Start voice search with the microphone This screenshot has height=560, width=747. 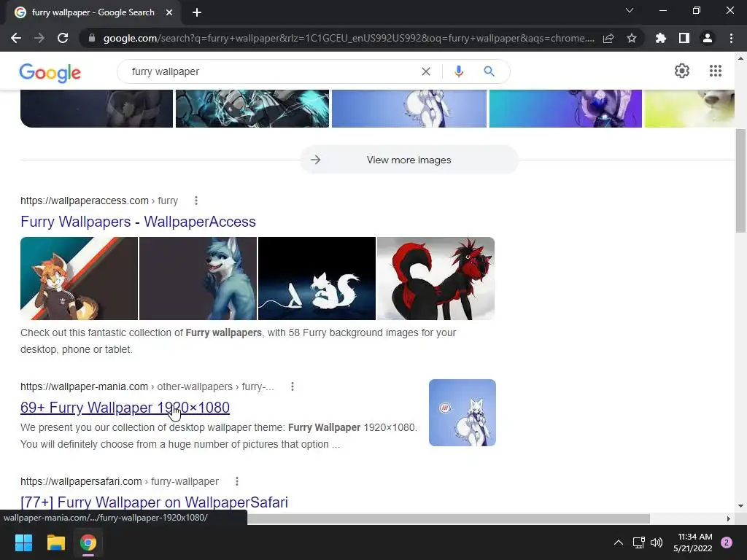(x=459, y=71)
